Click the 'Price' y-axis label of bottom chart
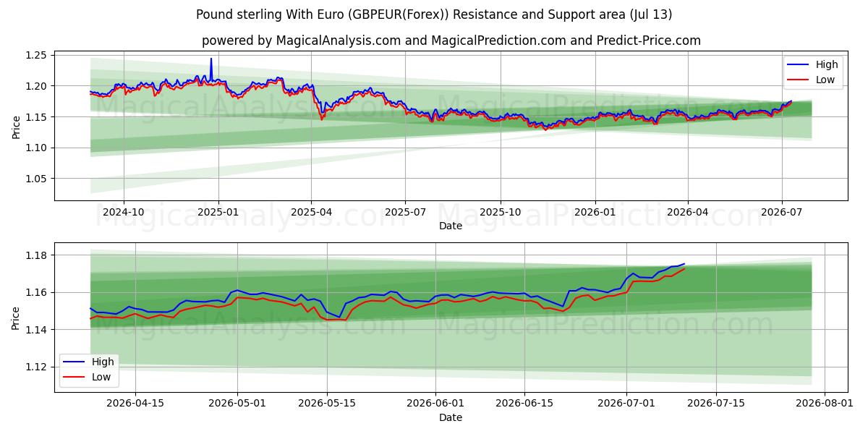The image size is (868, 434). (16, 318)
